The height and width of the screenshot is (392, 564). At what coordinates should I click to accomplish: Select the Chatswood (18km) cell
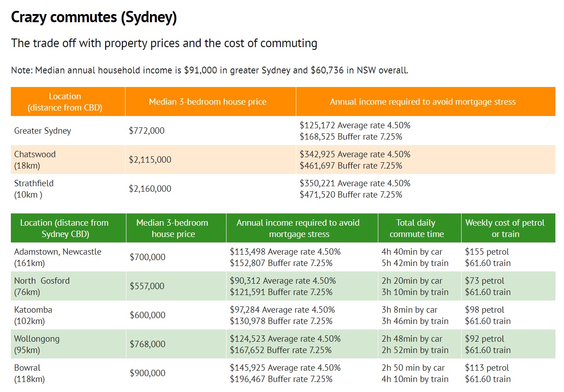[68, 160]
